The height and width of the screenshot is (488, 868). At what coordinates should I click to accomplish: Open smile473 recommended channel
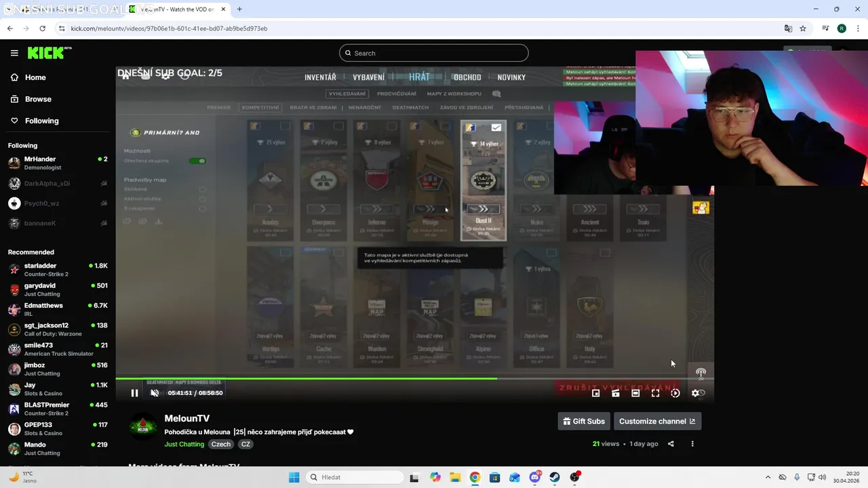tap(58, 349)
